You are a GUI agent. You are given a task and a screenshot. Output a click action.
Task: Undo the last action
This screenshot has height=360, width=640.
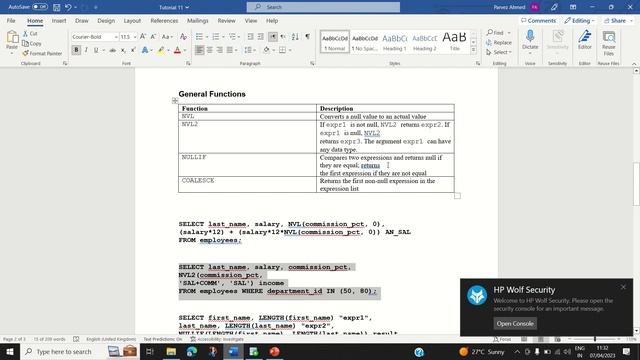point(68,7)
